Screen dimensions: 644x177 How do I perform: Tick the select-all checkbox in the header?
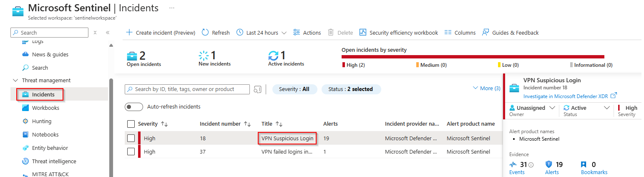tap(131, 124)
